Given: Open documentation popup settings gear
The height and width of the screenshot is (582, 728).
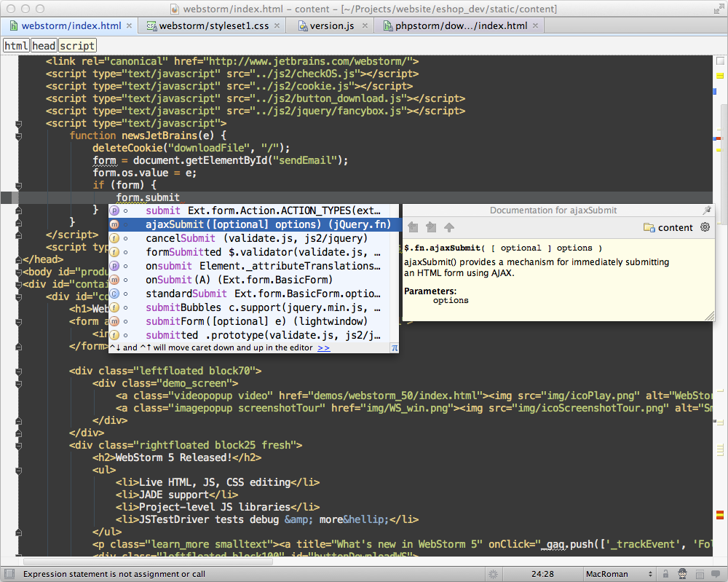Looking at the screenshot, I should pyautogui.click(x=705, y=227).
